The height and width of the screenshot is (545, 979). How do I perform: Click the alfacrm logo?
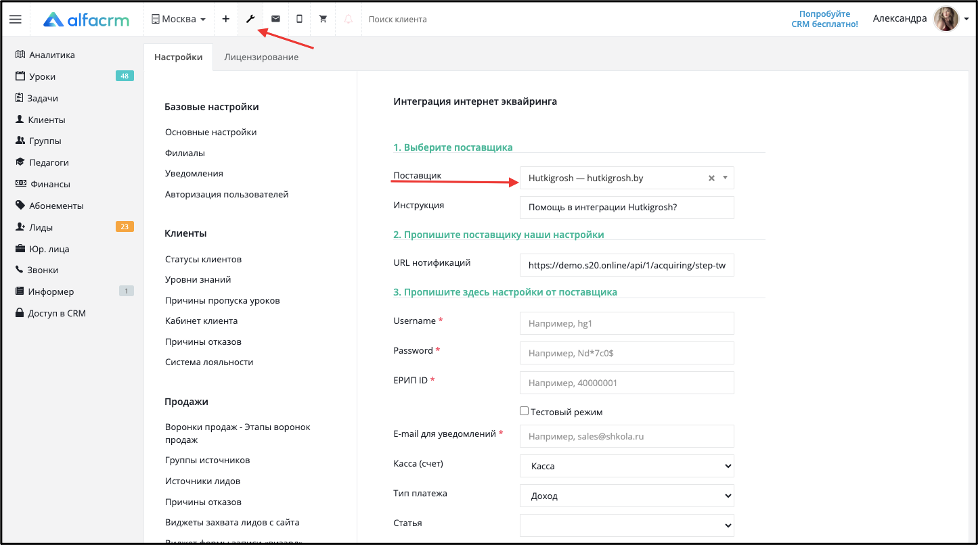click(x=86, y=20)
